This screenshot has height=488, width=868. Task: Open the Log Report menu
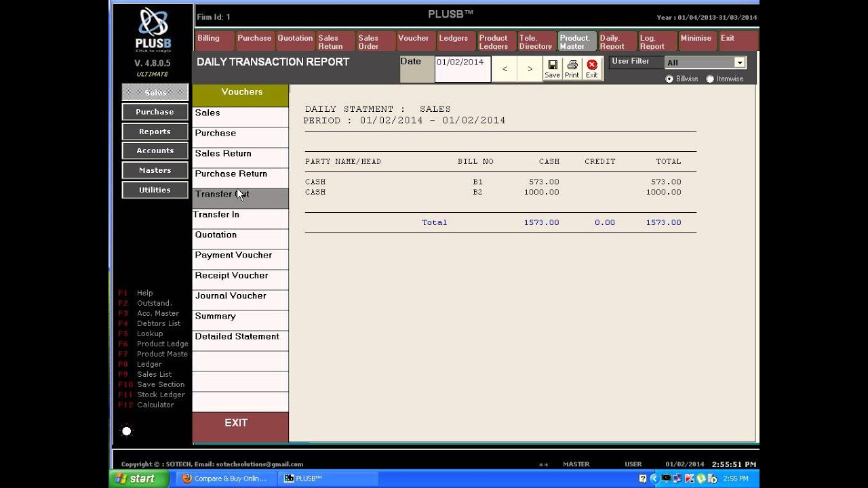[x=657, y=41]
